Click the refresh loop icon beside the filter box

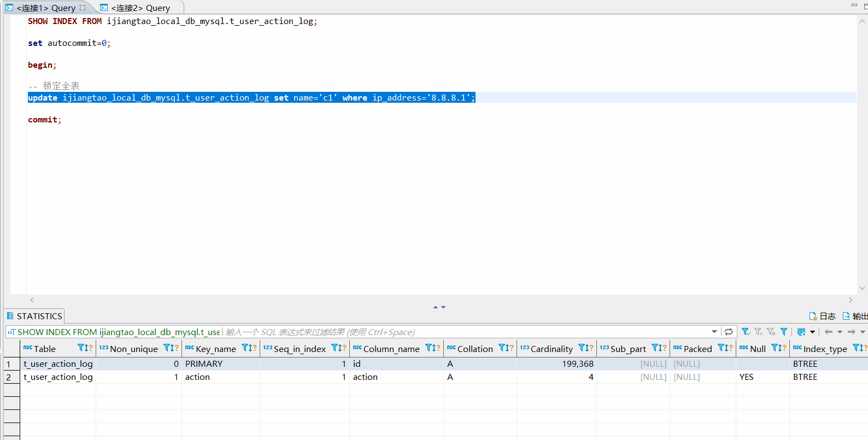click(729, 332)
